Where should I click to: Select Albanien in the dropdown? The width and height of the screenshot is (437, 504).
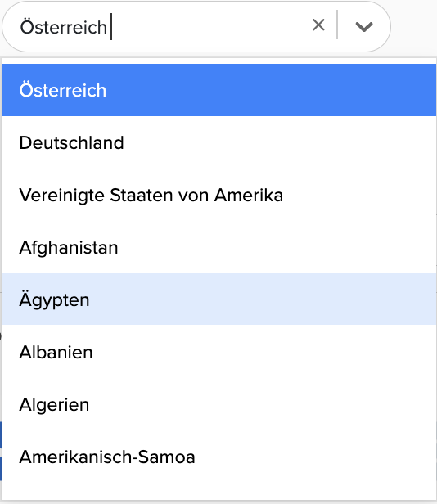(x=218, y=352)
